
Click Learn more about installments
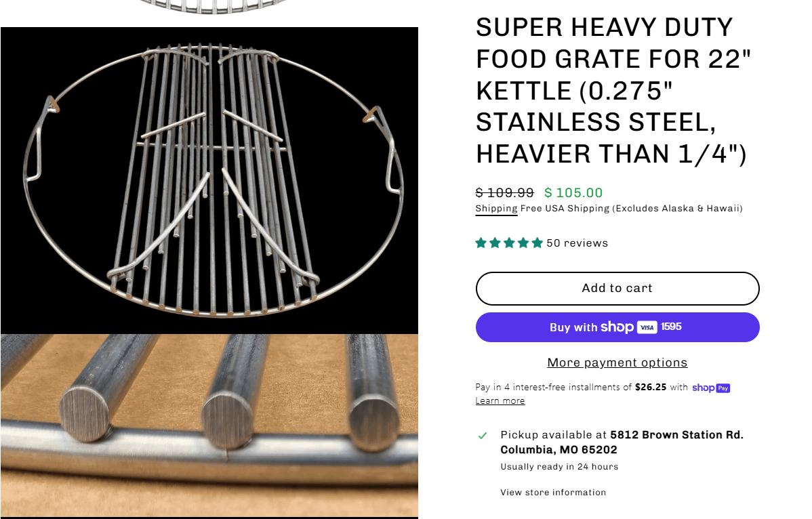pyautogui.click(x=500, y=401)
